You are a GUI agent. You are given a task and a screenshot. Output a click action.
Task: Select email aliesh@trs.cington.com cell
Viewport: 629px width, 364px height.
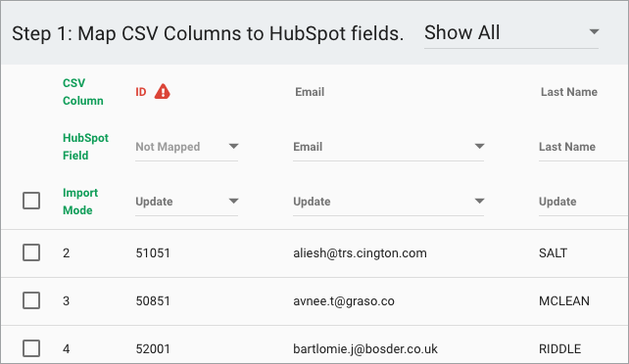coord(360,253)
